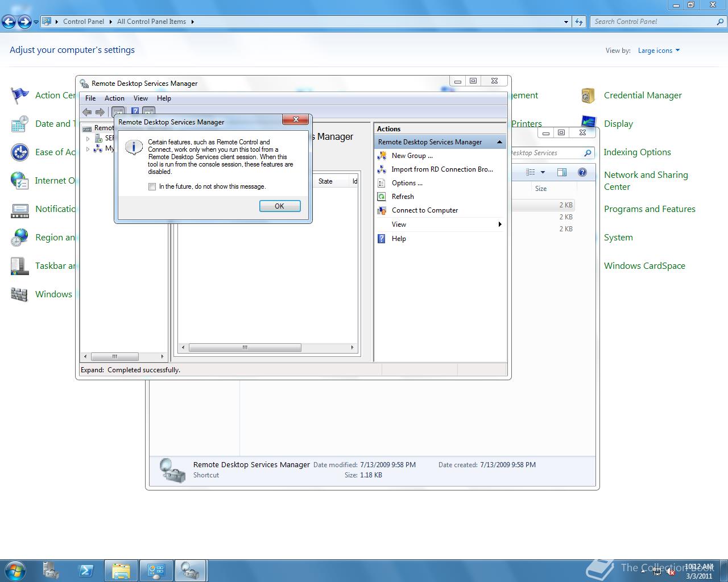Click New Group star icon in Actions
728x582 pixels.
pyautogui.click(x=382, y=156)
